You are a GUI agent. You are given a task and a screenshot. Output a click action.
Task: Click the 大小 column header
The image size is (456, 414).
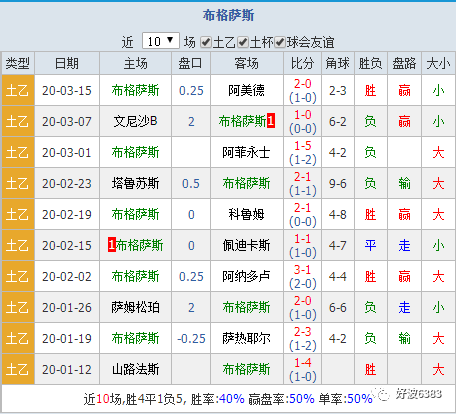pos(438,63)
